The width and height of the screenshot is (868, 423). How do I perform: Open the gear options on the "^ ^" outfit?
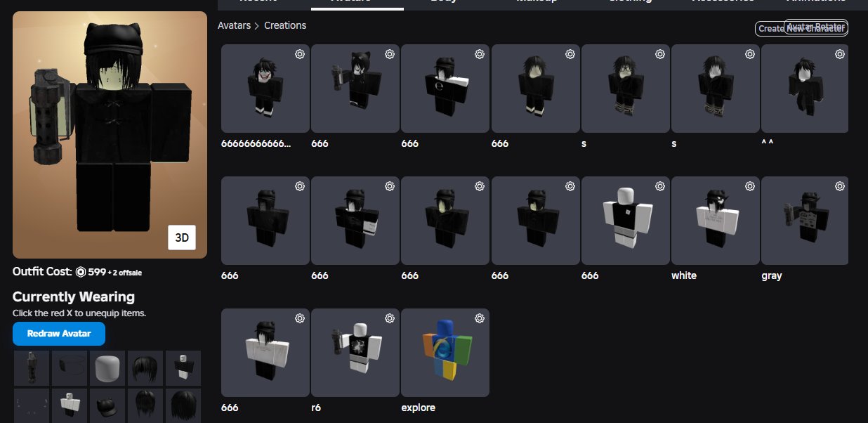pyautogui.click(x=840, y=54)
